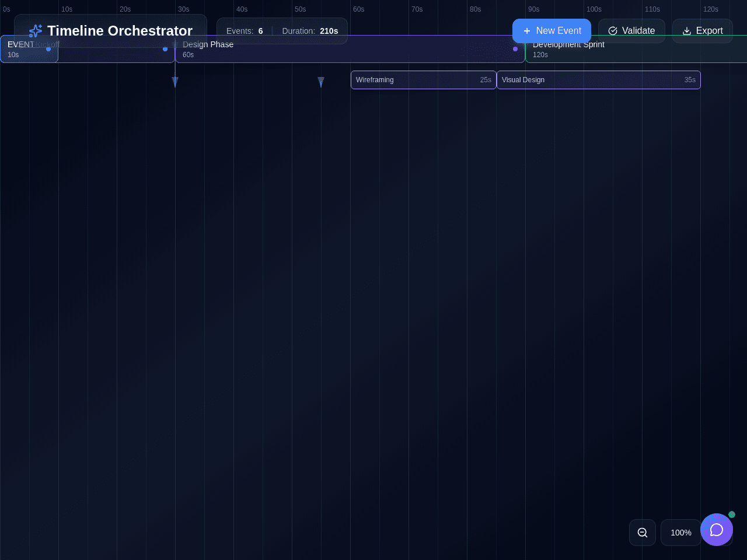Image resolution: width=747 pixels, height=560 pixels.
Task: Create a New Event
Action: tap(551, 31)
